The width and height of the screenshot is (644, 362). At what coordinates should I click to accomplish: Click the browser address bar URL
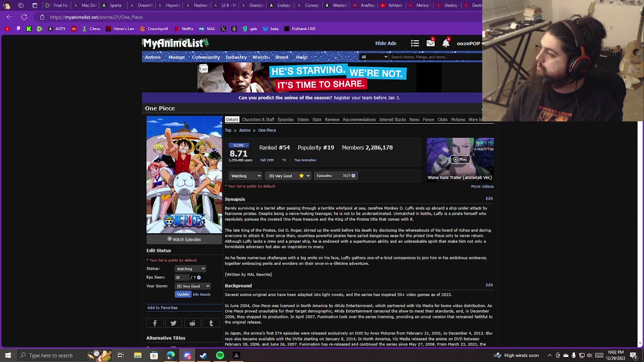[x=96, y=17]
